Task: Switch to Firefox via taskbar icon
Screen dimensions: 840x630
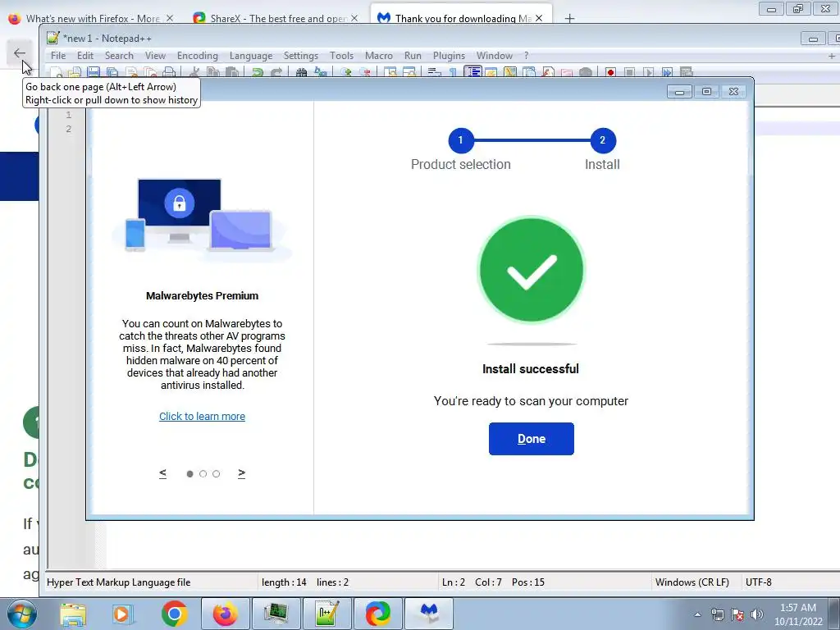Action: [225, 614]
